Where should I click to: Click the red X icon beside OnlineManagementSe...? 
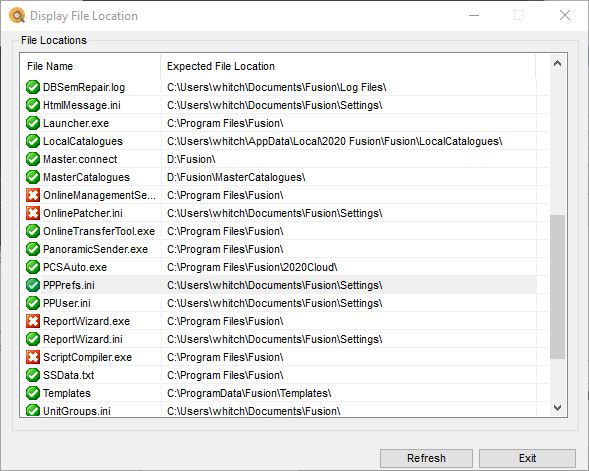coord(33,195)
